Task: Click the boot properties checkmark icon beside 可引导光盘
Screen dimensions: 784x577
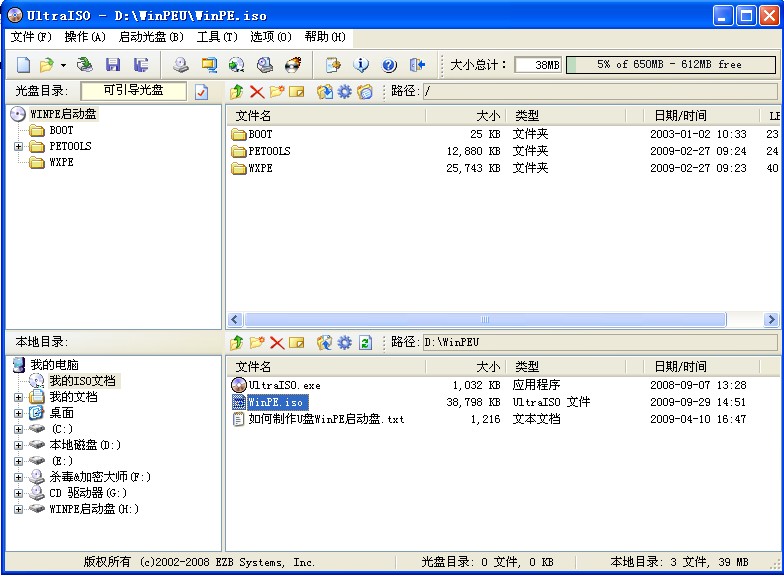Action: coord(201,92)
